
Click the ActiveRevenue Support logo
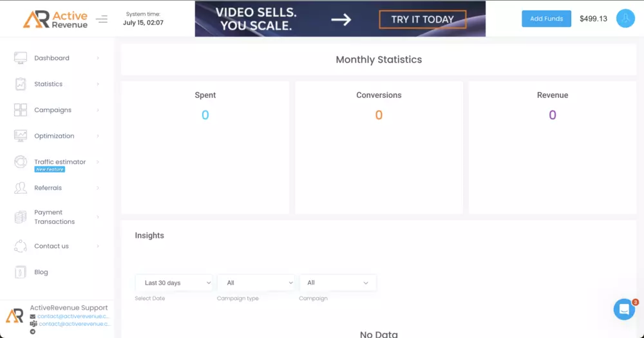15,316
